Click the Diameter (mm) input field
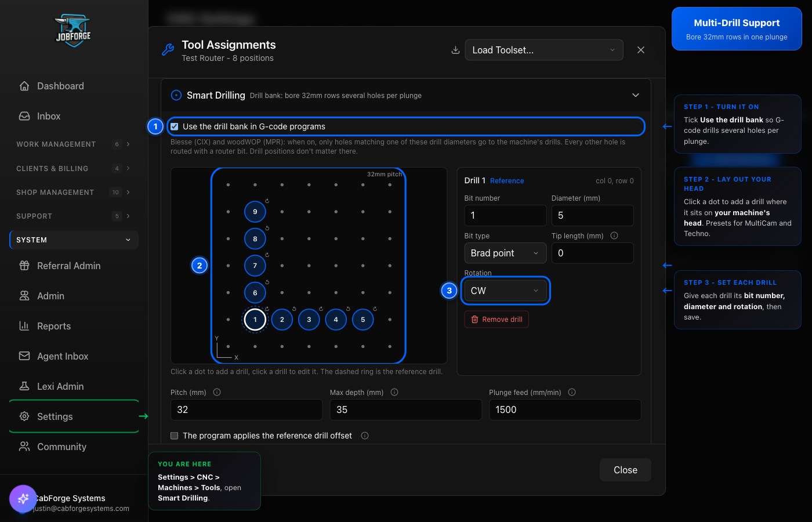Image resolution: width=812 pixels, height=522 pixels. (592, 215)
